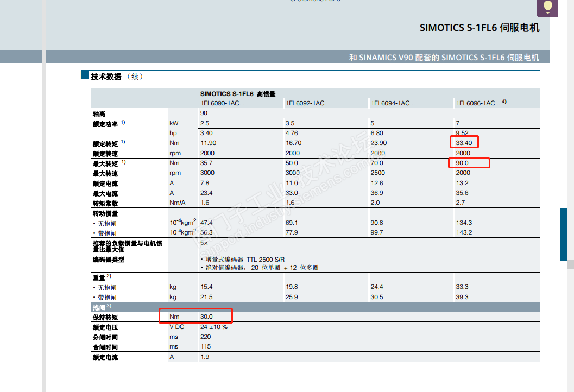574x392 pixels.
Task: Select column header "1FL6094-1AC..."
Action: (393, 103)
